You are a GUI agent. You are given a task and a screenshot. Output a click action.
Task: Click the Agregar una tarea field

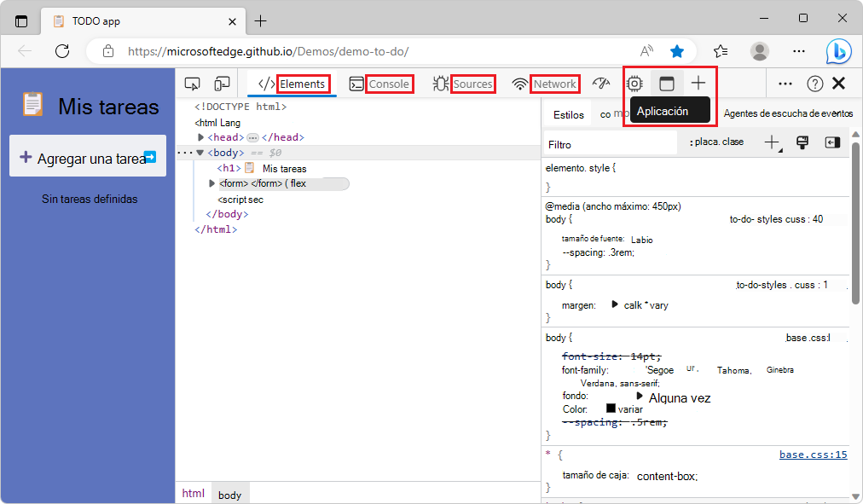click(88, 156)
